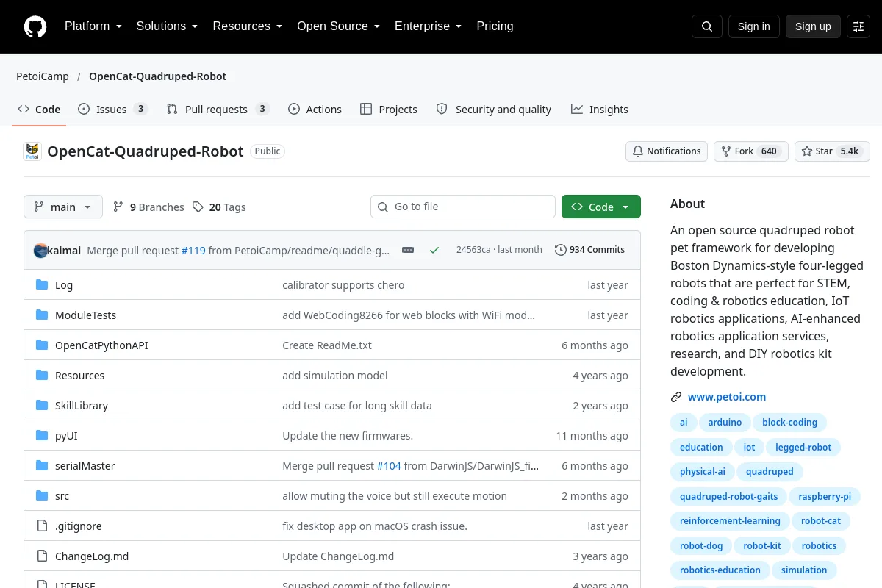The height and width of the screenshot is (588, 882).
Task: Star the repository
Action: pos(832,151)
